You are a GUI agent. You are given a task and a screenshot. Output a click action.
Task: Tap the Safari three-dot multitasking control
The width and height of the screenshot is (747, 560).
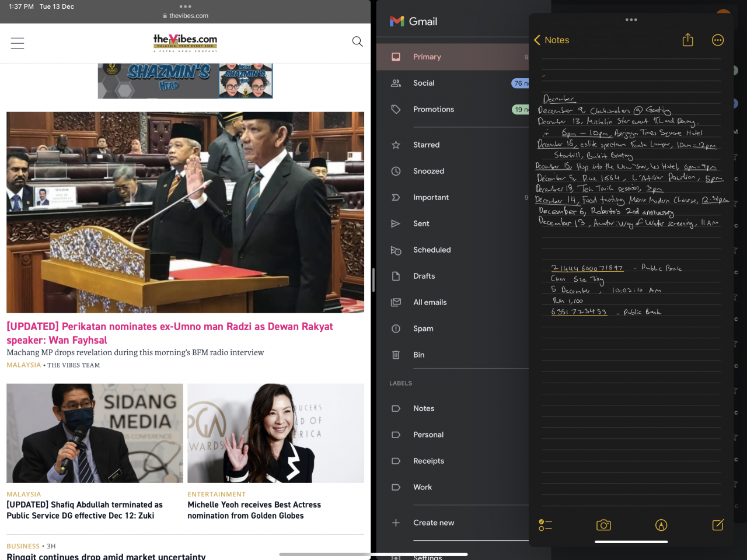point(186,6)
